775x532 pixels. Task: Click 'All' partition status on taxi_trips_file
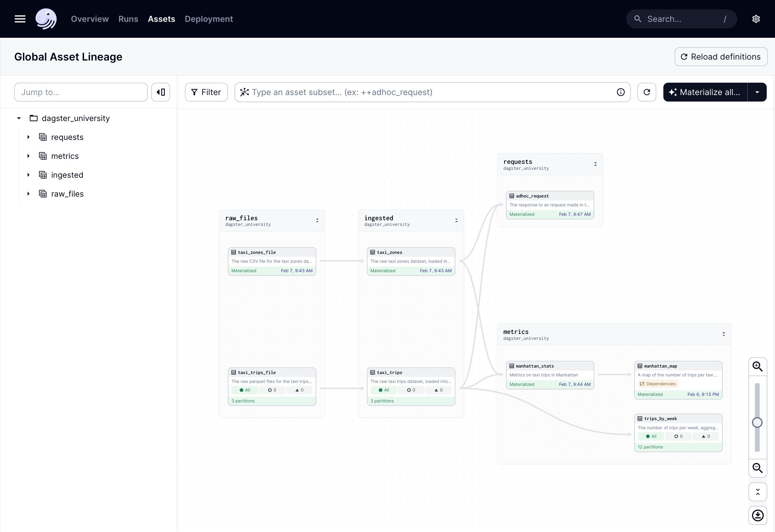(245, 390)
